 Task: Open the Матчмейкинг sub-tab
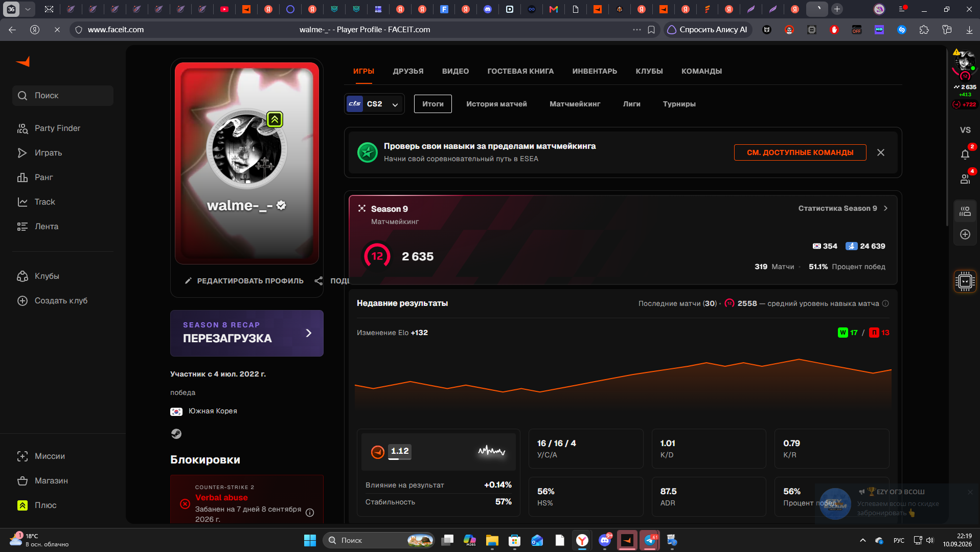(x=575, y=104)
